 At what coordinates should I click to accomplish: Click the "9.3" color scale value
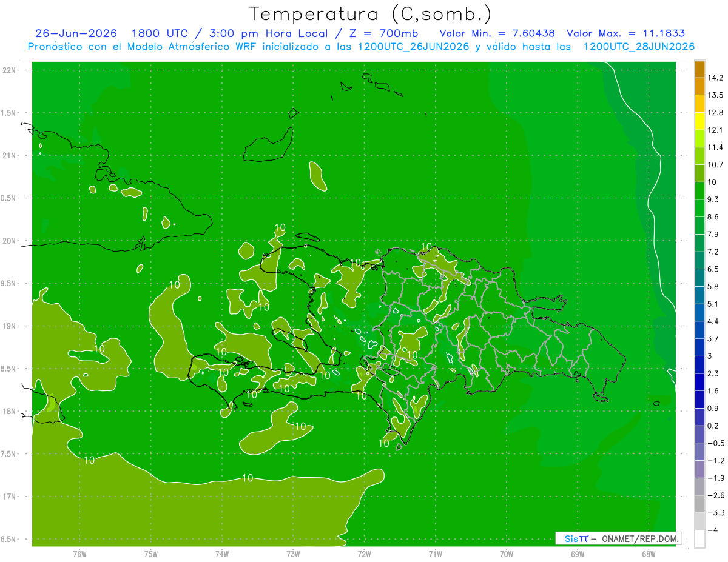(x=714, y=199)
